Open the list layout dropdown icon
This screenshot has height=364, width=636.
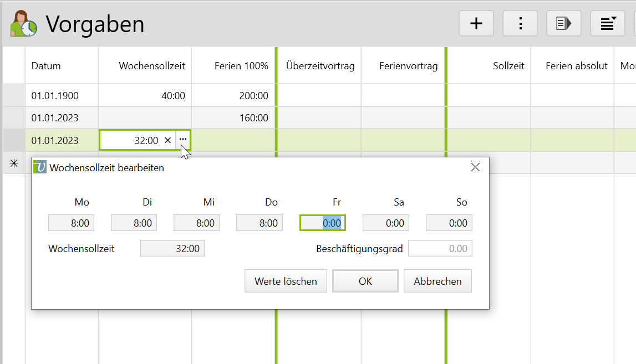click(607, 23)
